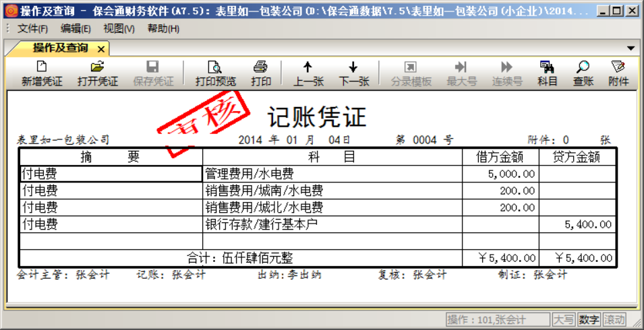Image resolution: width=644 pixels, height=330 pixels.
Task: Toggle the 滚动 scroll indicator
Action: [x=614, y=319]
